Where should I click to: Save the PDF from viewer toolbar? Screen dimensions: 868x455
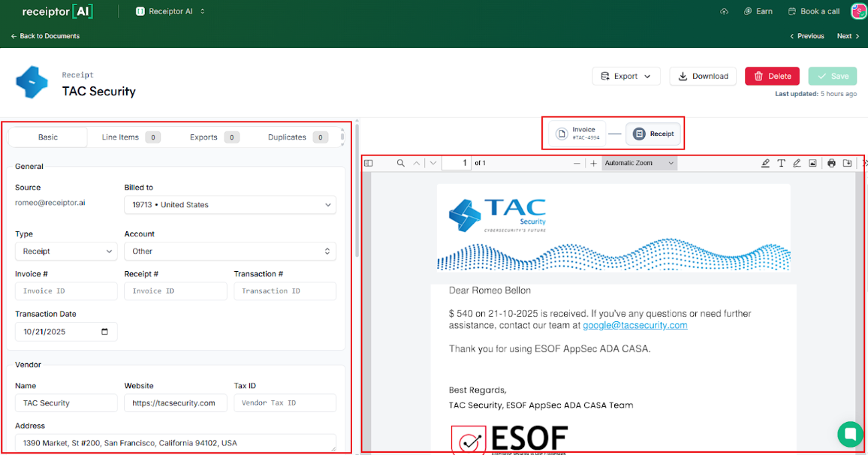848,163
